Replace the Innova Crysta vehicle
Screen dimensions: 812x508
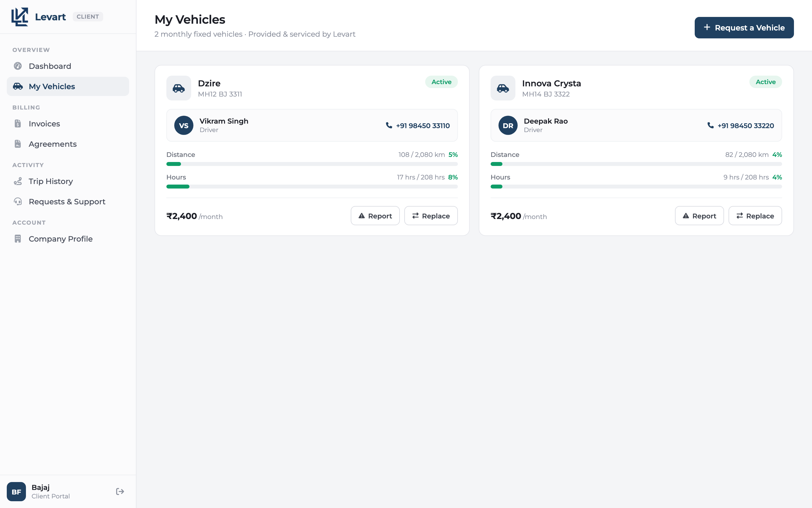(x=755, y=216)
